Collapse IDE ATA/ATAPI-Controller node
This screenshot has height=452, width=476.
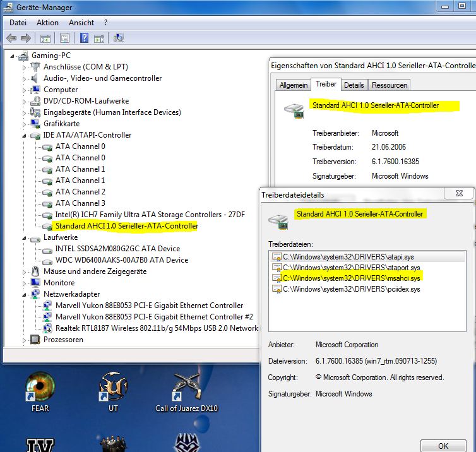coord(24,136)
